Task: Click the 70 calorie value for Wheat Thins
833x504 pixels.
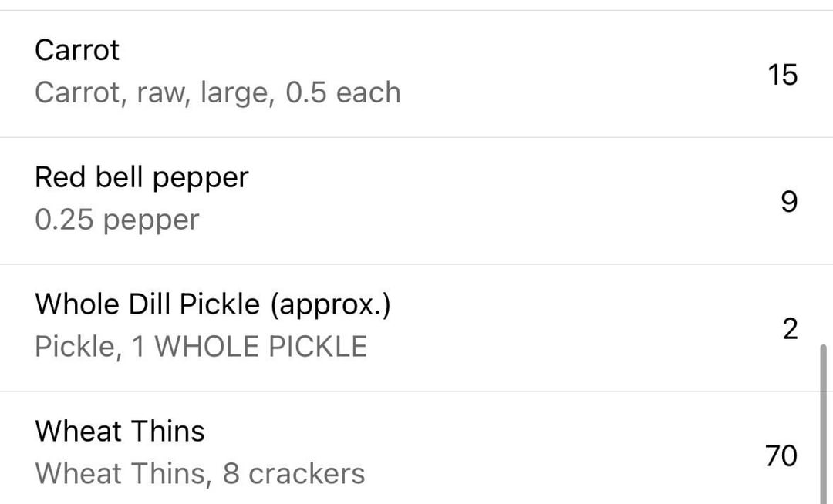Action: (x=781, y=455)
